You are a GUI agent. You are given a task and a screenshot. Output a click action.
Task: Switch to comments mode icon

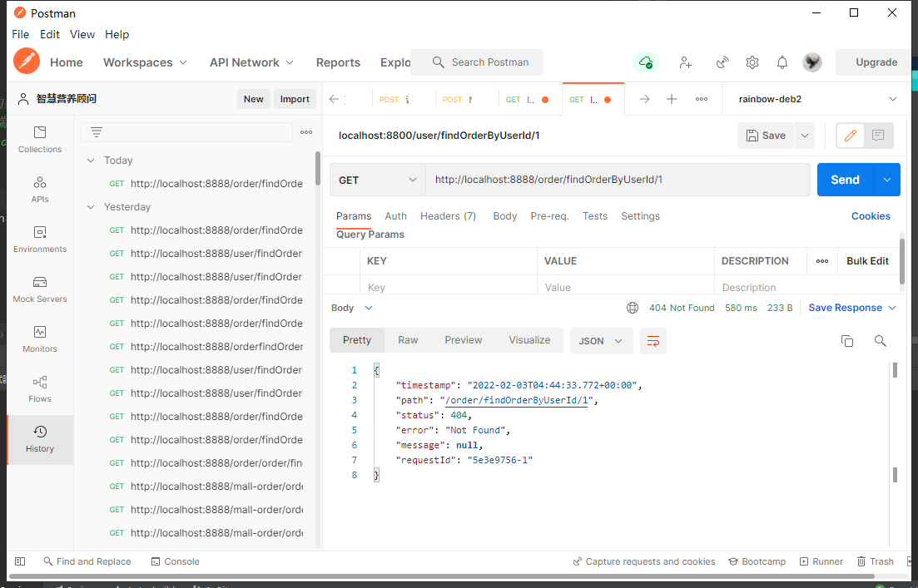pyautogui.click(x=877, y=136)
